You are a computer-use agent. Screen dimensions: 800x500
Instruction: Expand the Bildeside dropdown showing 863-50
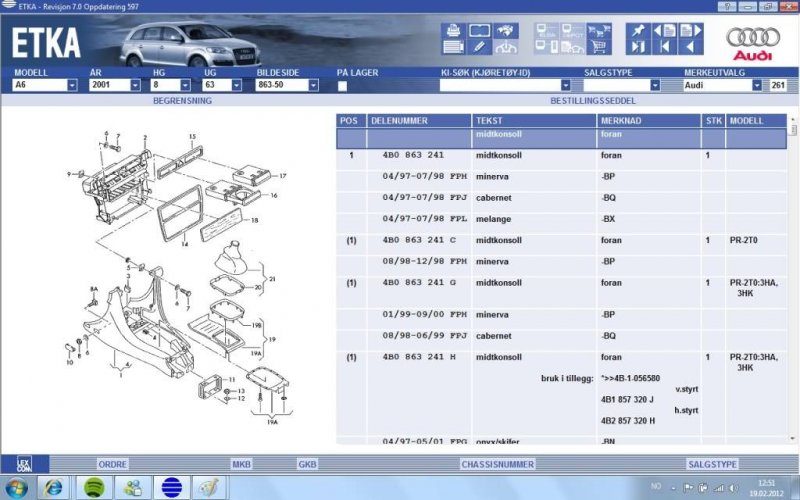[x=313, y=86]
